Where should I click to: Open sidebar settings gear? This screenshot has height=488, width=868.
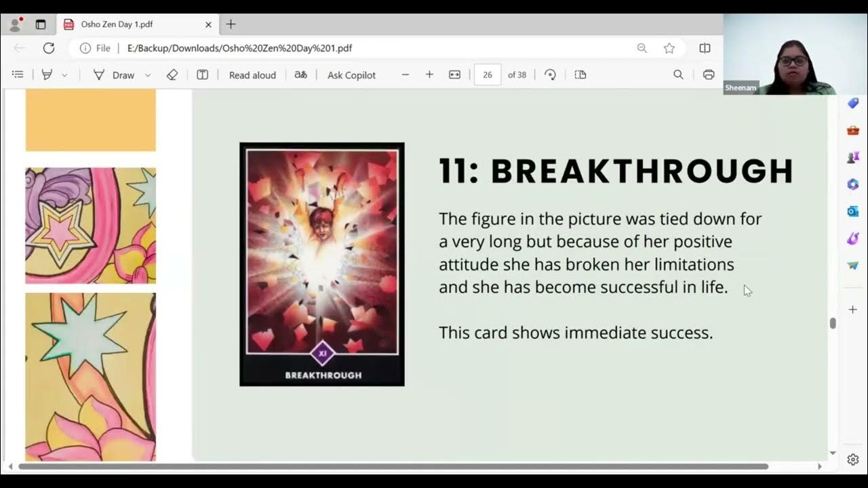[x=853, y=460]
